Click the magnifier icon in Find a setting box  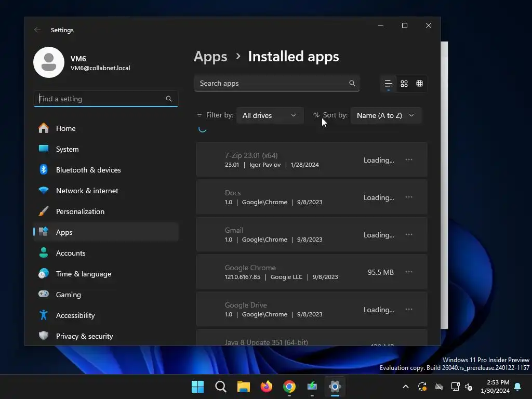(x=169, y=99)
